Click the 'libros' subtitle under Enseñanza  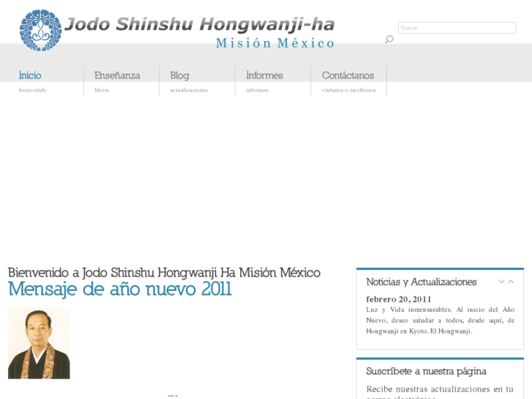(102, 90)
